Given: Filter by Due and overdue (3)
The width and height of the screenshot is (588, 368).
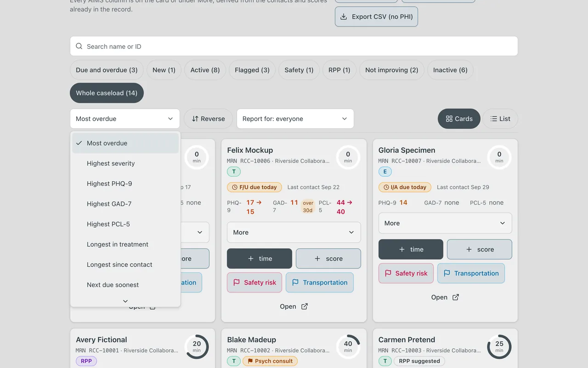Looking at the screenshot, I should point(107,70).
